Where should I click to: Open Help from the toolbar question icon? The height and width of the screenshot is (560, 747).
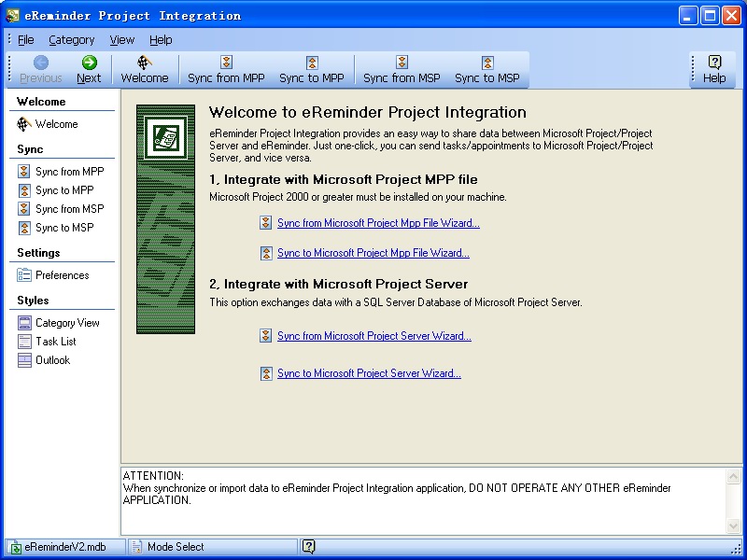714,63
